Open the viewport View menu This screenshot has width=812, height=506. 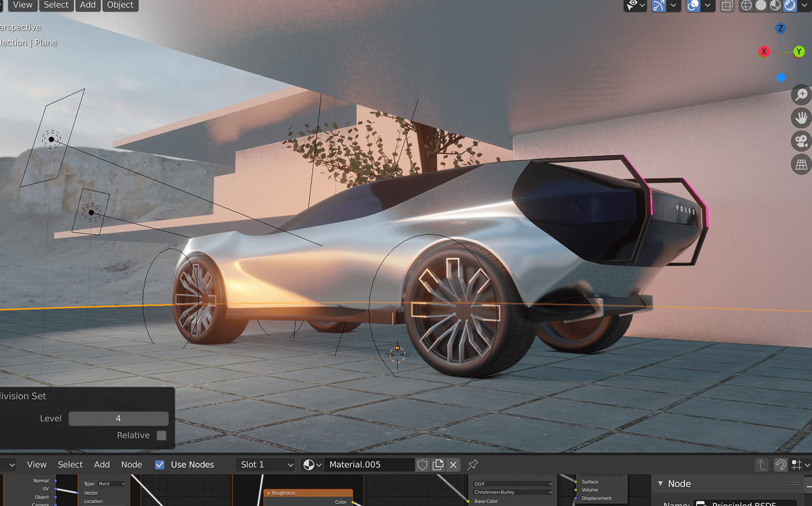pyautogui.click(x=23, y=5)
